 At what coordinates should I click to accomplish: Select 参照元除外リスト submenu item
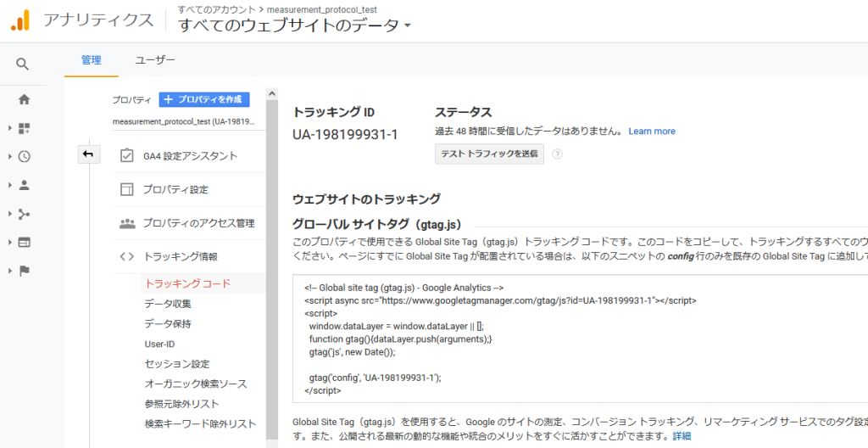(x=181, y=404)
